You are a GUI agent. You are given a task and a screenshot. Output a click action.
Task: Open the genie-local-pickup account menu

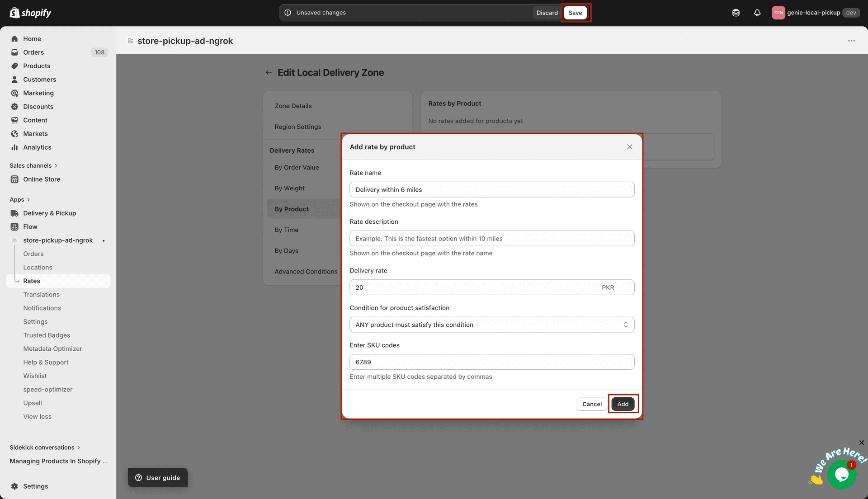click(x=815, y=13)
